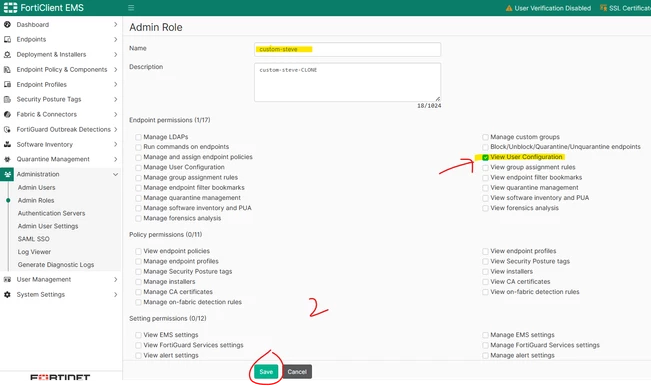Check View FortiGuard Services settings
The width and height of the screenshot is (651, 386).
pyautogui.click(x=138, y=345)
